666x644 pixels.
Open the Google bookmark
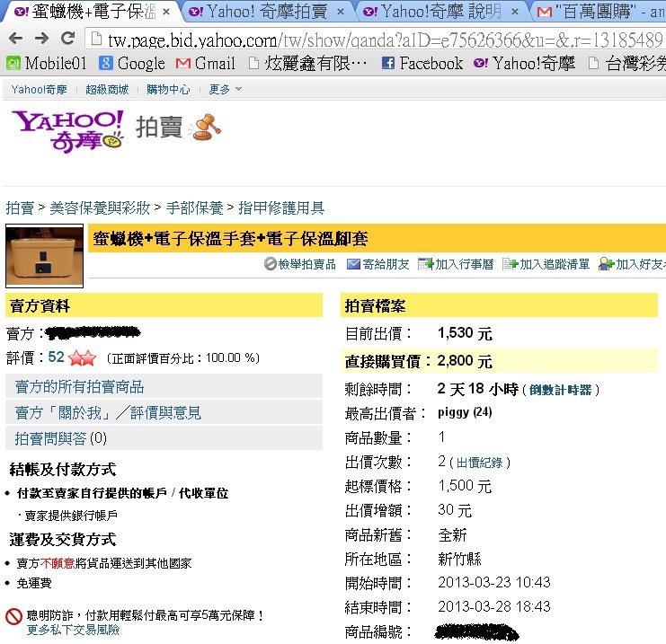(131, 64)
